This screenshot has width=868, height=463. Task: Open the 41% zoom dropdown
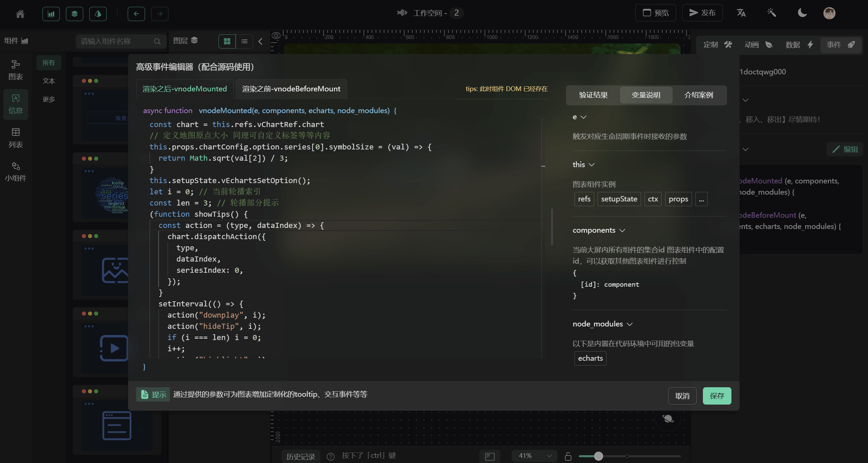tap(534, 456)
